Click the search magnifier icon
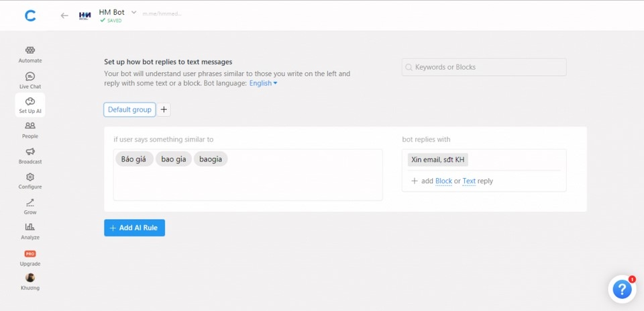This screenshot has height=311, width=644. [409, 67]
